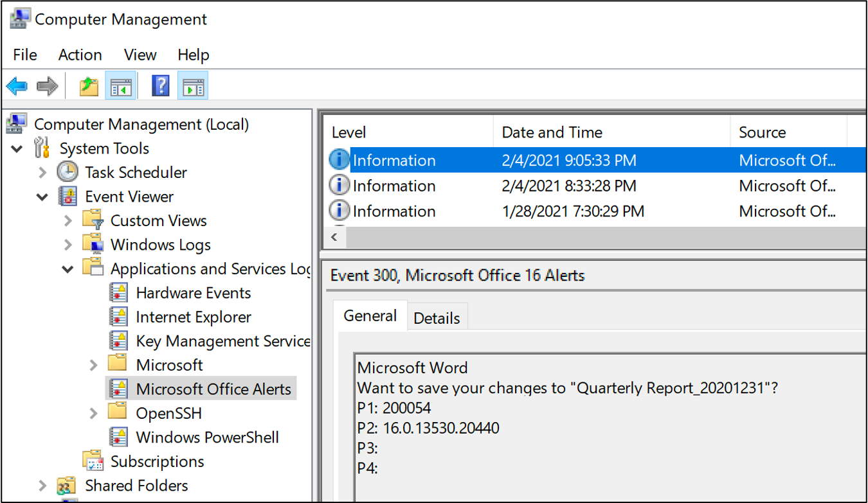Open Help using the question mark toolbar icon
Viewport: 868px width, 503px height.
pos(159,85)
